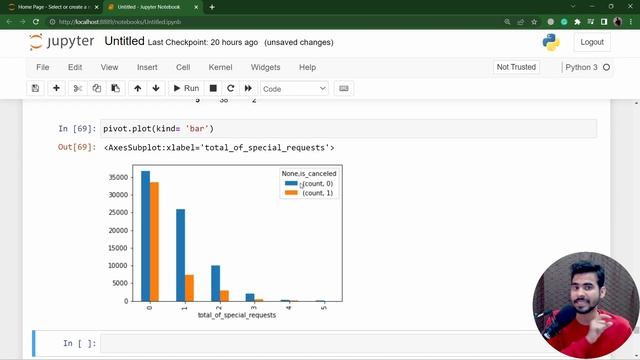Image resolution: width=640 pixels, height=360 pixels.
Task: Open the Help menu
Action: click(x=307, y=67)
